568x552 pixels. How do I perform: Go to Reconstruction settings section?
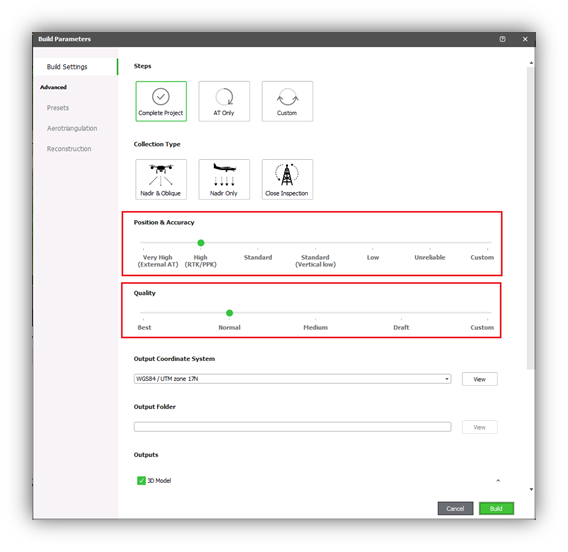coord(69,149)
